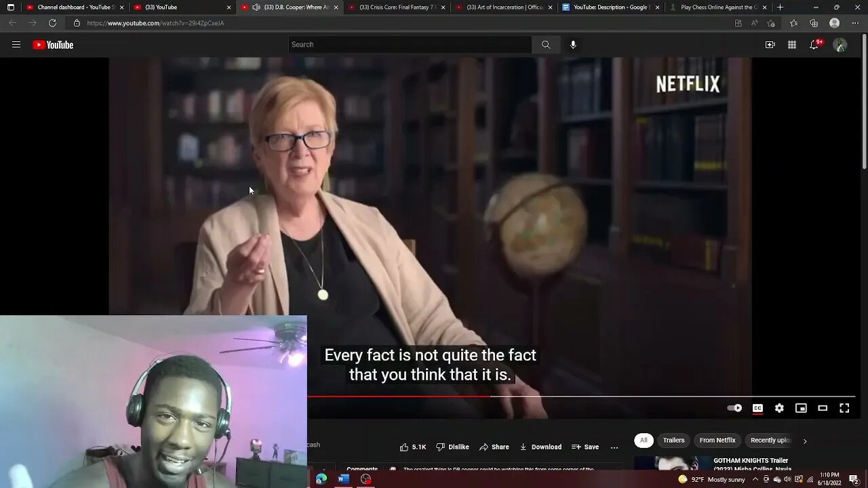
Task: Open the YouTube apps grid
Action: pyautogui.click(x=792, y=45)
